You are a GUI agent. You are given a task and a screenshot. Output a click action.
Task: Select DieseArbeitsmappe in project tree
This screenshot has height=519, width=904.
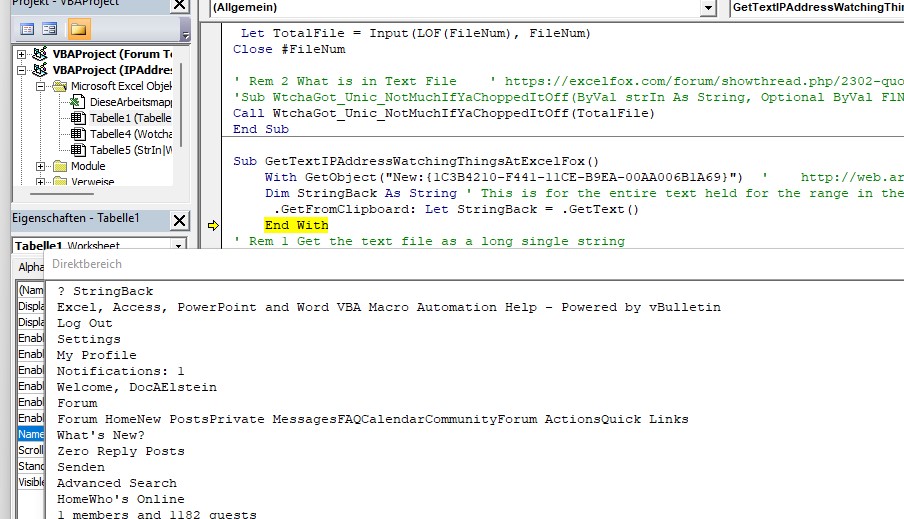(x=130, y=102)
